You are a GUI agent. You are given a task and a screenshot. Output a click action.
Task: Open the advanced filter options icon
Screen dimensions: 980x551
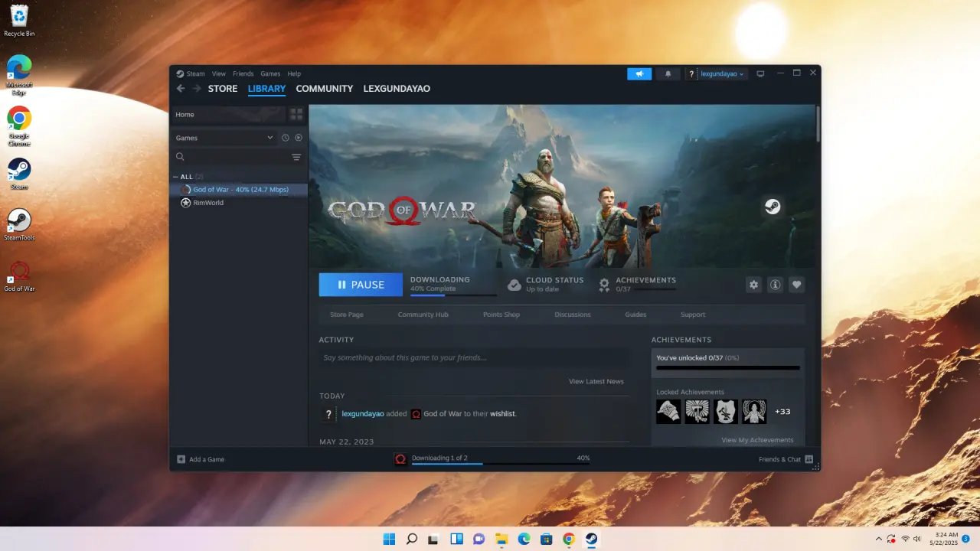pyautogui.click(x=296, y=157)
